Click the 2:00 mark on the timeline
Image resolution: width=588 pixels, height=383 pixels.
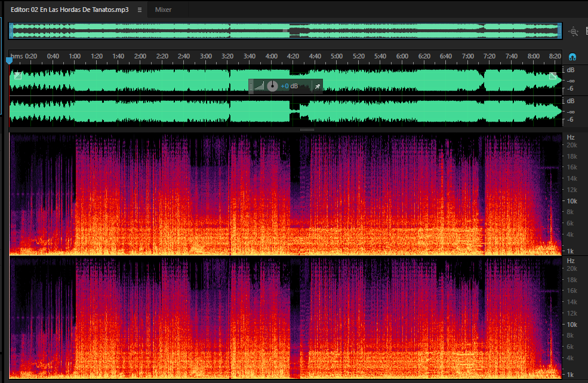(140, 56)
